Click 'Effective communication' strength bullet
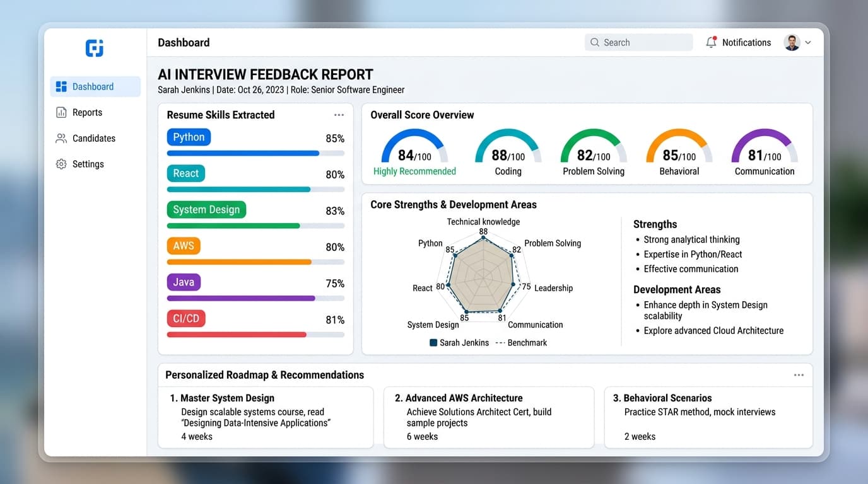The image size is (868, 484). coord(691,269)
